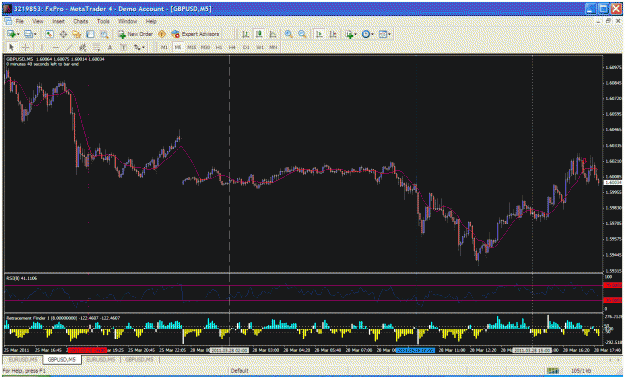Open the Charts menu

[81, 21]
